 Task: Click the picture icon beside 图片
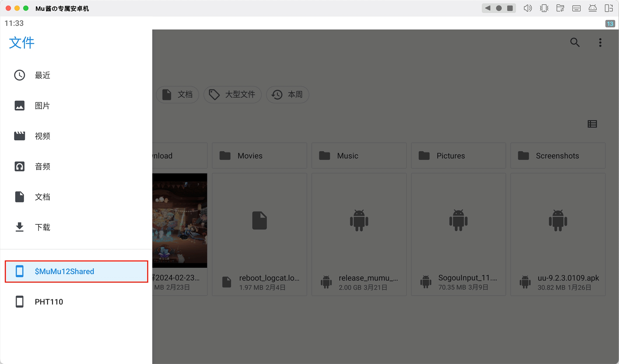20,105
